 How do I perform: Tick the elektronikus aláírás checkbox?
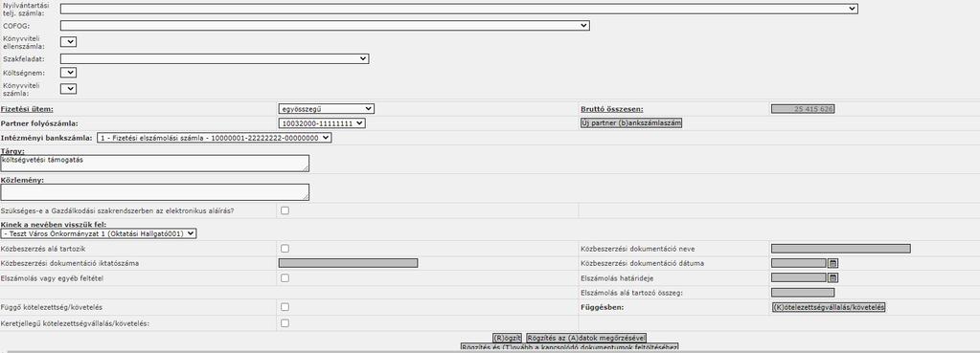coord(285,210)
